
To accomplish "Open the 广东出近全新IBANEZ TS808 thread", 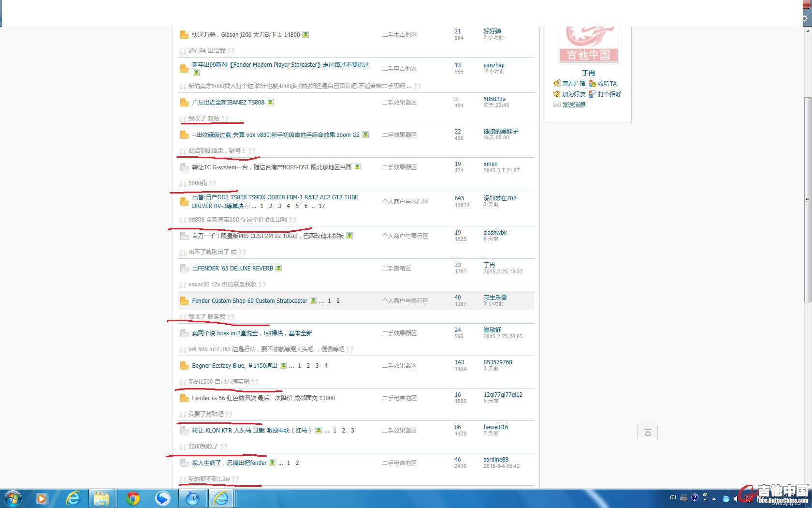I will pos(228,103).
